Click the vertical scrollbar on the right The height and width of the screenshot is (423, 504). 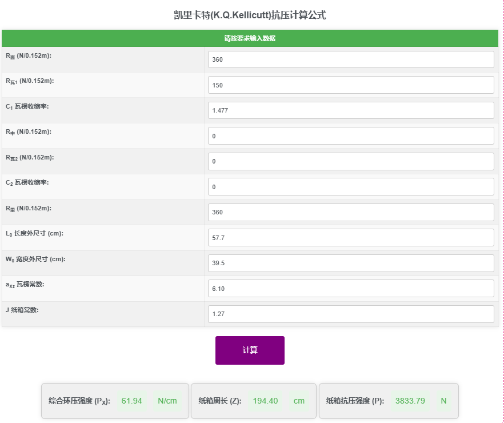point(501,212)
